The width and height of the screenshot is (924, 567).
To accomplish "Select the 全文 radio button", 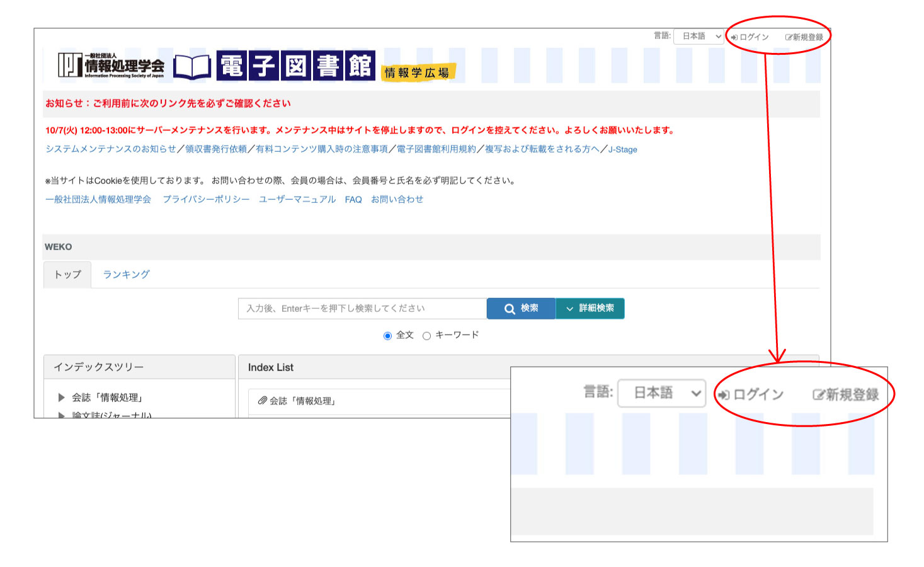I will pyautogui.click(x=388, y=336).
